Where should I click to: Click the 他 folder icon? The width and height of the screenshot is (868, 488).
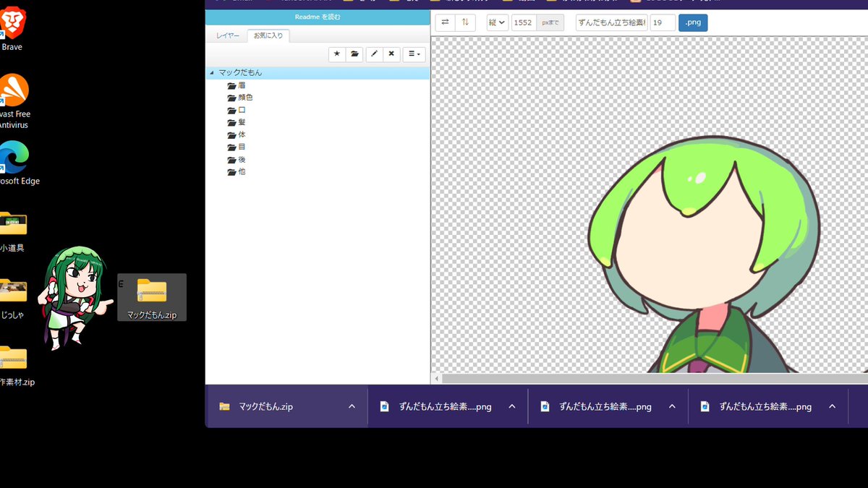point(231,172)
